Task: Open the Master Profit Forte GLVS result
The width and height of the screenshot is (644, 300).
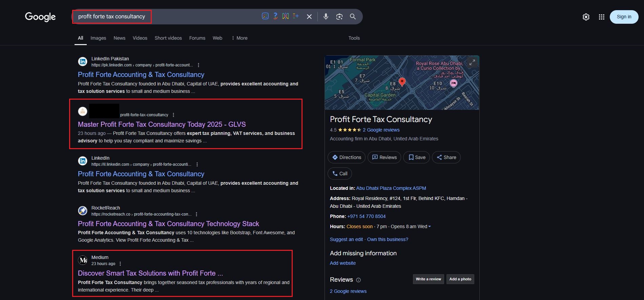Action: pyautogui.click(x=162, y=124)
